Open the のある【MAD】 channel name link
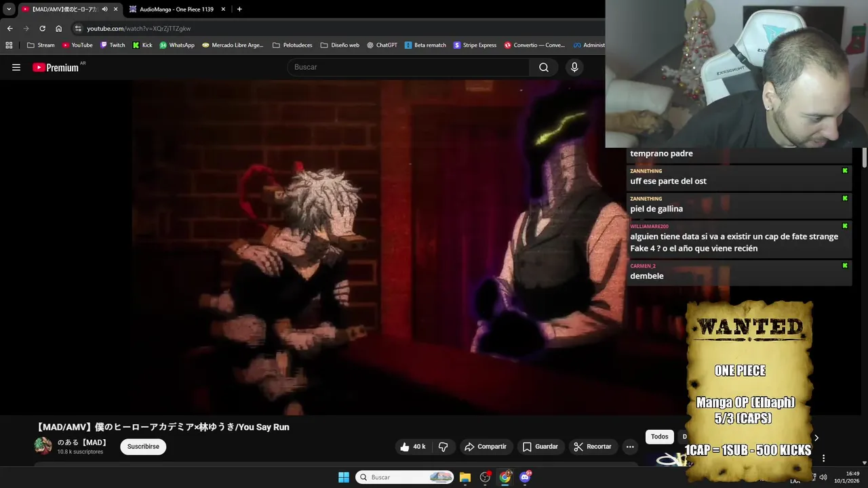 click(x=82, y=443)
